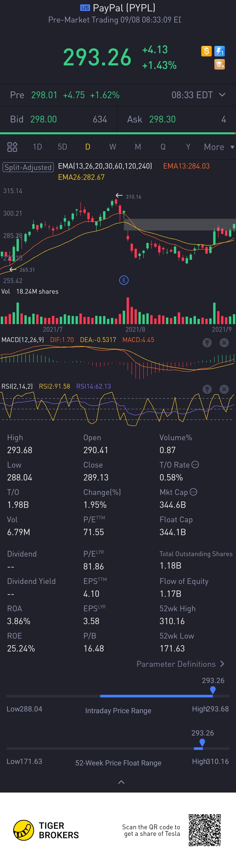236x868 pixels.
Task: Show T/O Rate info bubble
Action: point(195,465)
